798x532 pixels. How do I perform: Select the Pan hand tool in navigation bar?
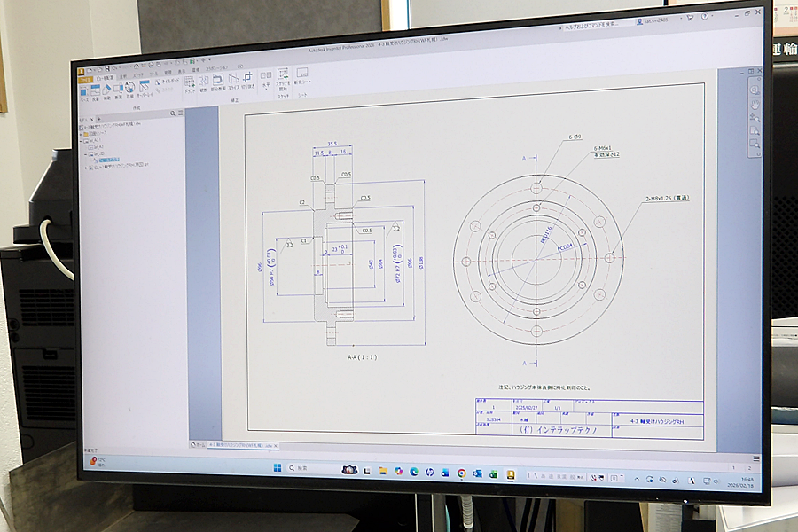(x=755, y=104)
